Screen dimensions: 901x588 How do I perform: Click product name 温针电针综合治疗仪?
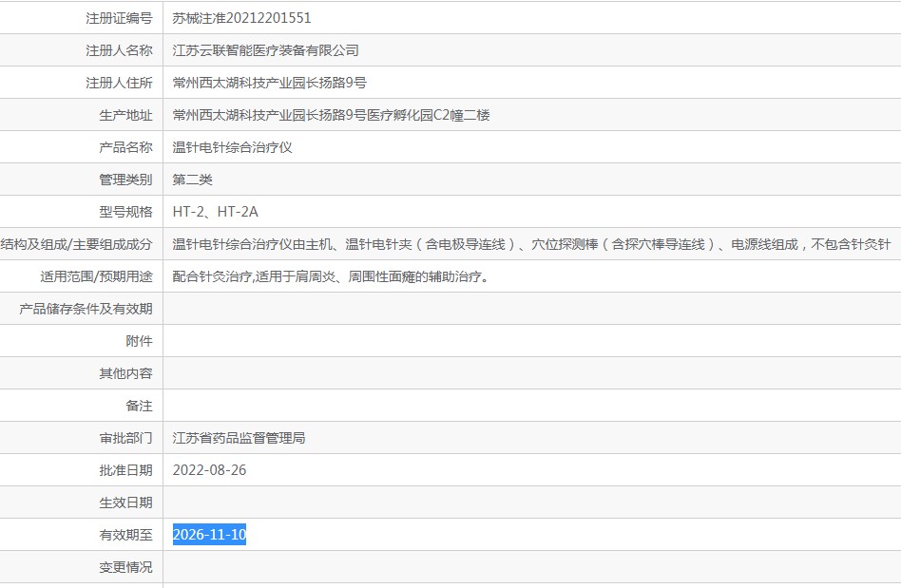coord(232,147)
